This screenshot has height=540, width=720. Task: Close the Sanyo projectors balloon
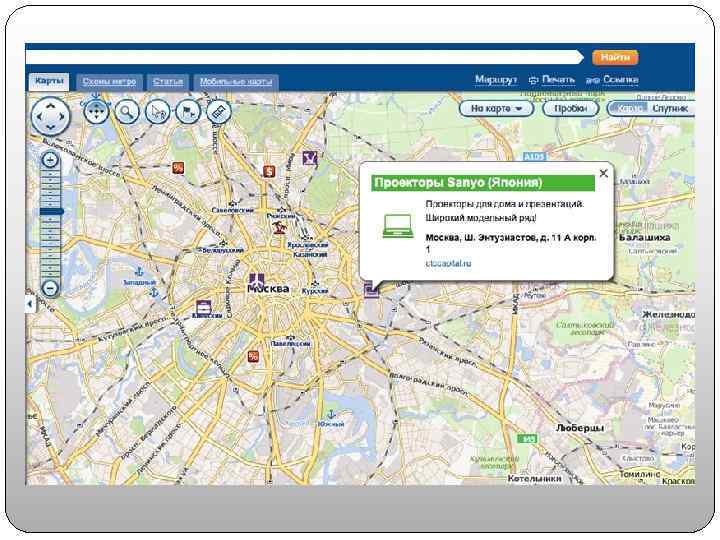pos(603,173)
